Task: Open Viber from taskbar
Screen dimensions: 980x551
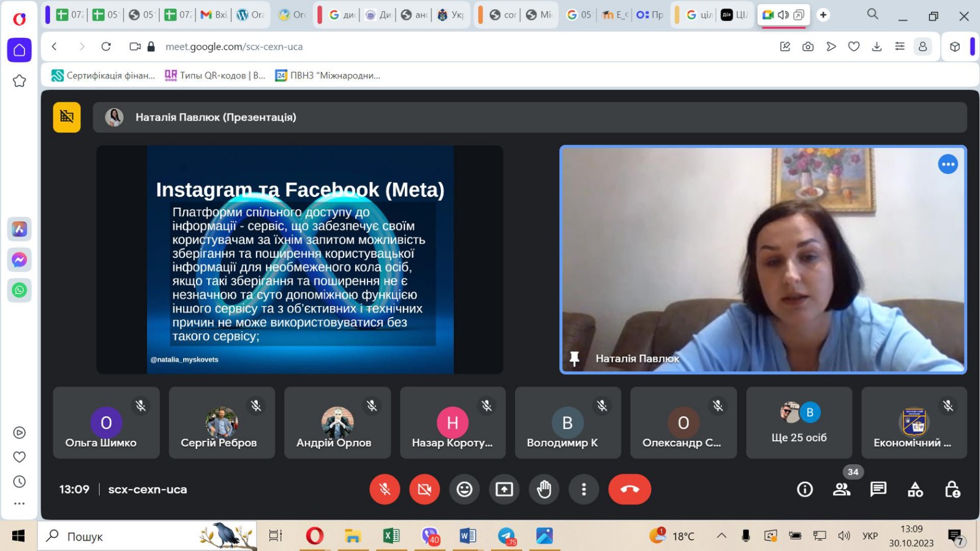Action: coord(430,536)
